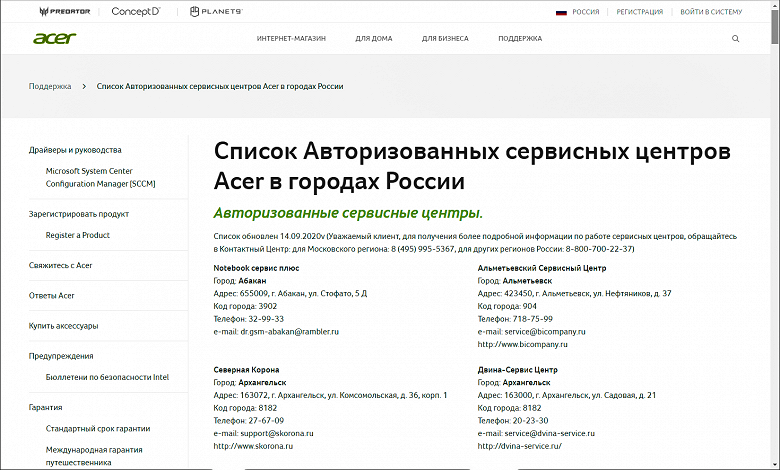
Task: Click address ул. Комсомольская, д. 36
Action: pos(373,395)
